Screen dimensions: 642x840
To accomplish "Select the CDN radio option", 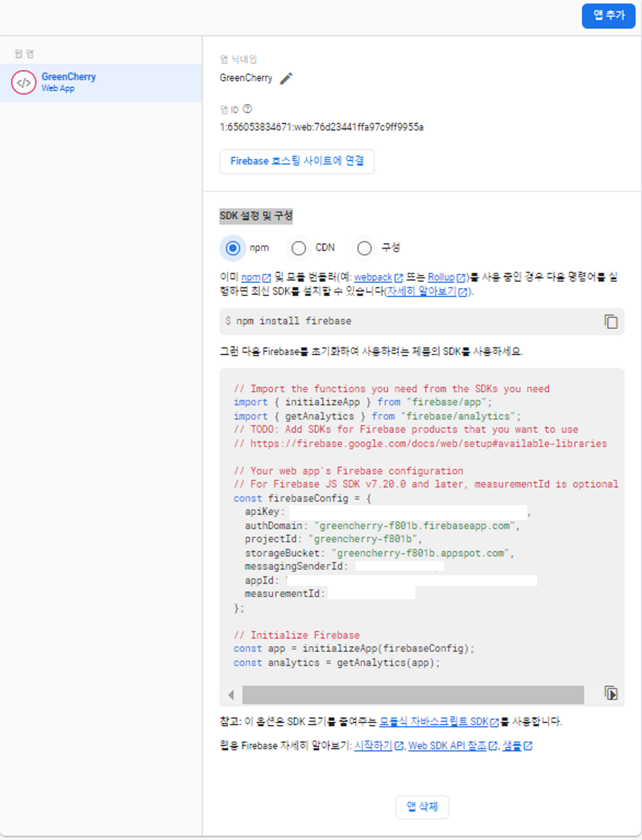I will [x=298, y=248].
